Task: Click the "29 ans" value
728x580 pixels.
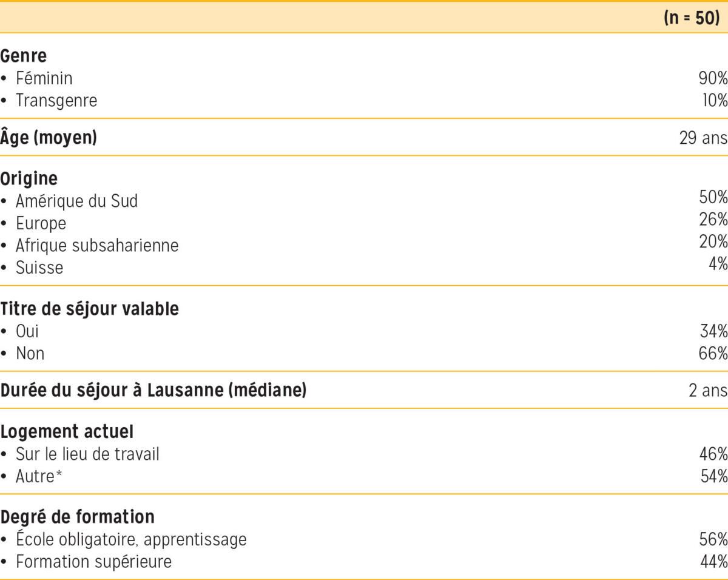Action: [x=703, y=138]
